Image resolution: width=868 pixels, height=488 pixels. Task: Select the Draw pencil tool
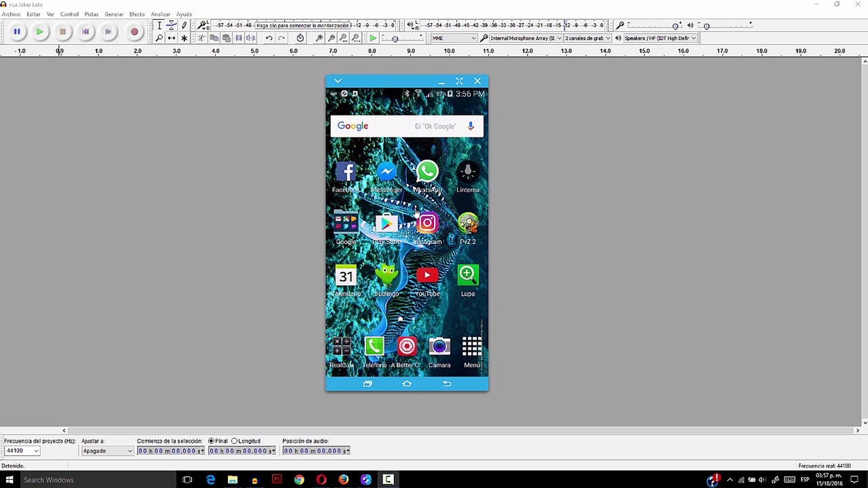coord(184,26)
